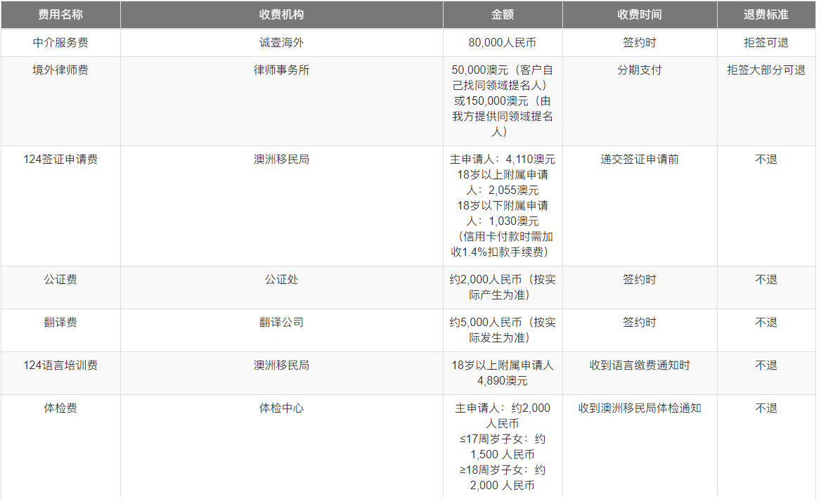Click the 退费标准 column header

(x=766, y=15)
